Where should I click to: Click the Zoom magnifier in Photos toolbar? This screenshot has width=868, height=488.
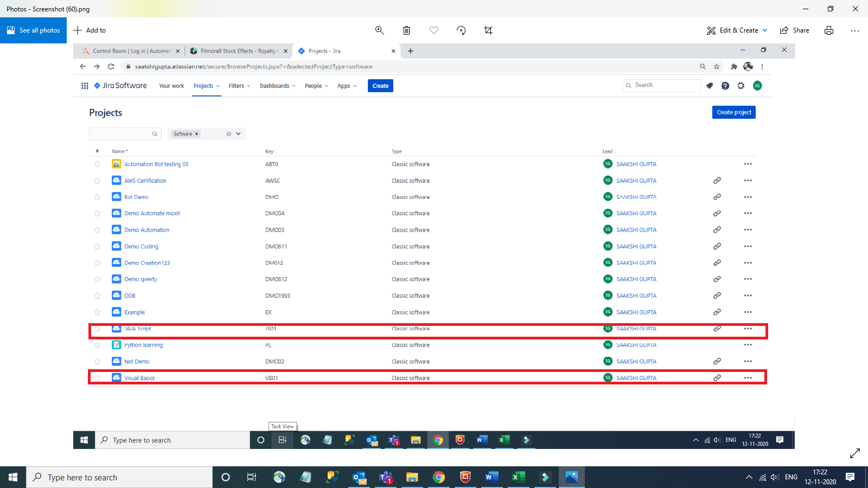(x=380, y=30)
